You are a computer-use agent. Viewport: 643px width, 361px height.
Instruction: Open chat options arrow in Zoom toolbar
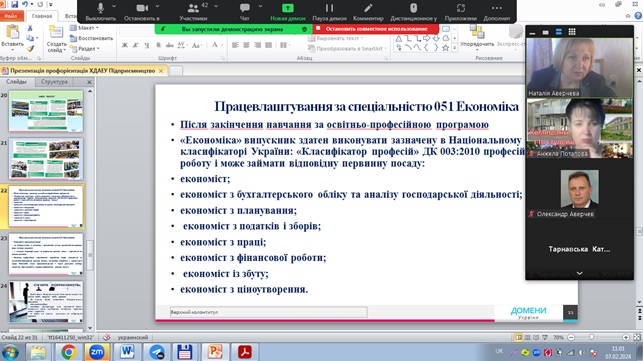coord(260,6)
